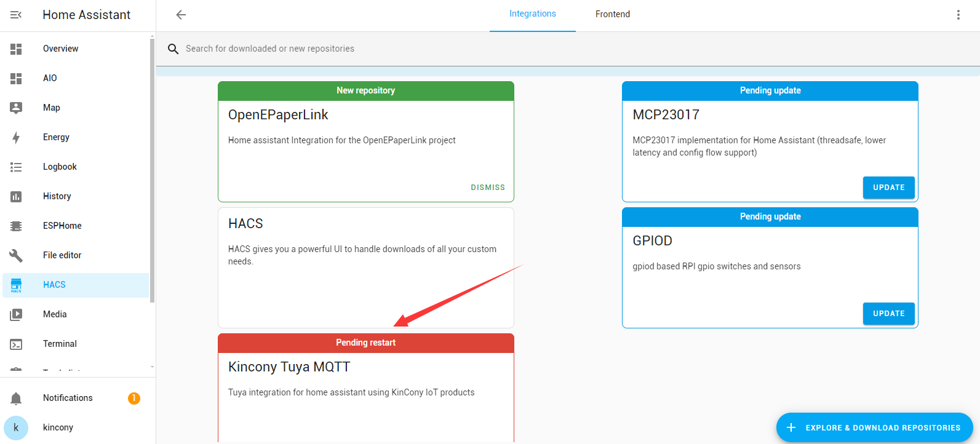Viewport: 980px width, 444px height.
Task: Click the back arrow icon
Action: coord(181,15)
